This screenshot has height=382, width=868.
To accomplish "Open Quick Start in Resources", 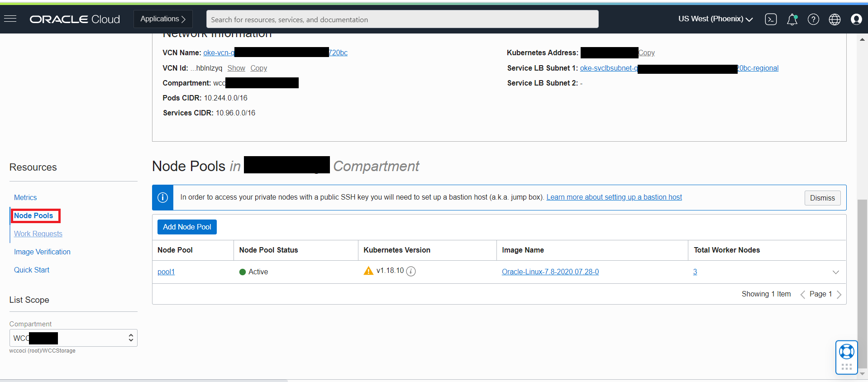I will pyautogui.click(x=32, y=270).
